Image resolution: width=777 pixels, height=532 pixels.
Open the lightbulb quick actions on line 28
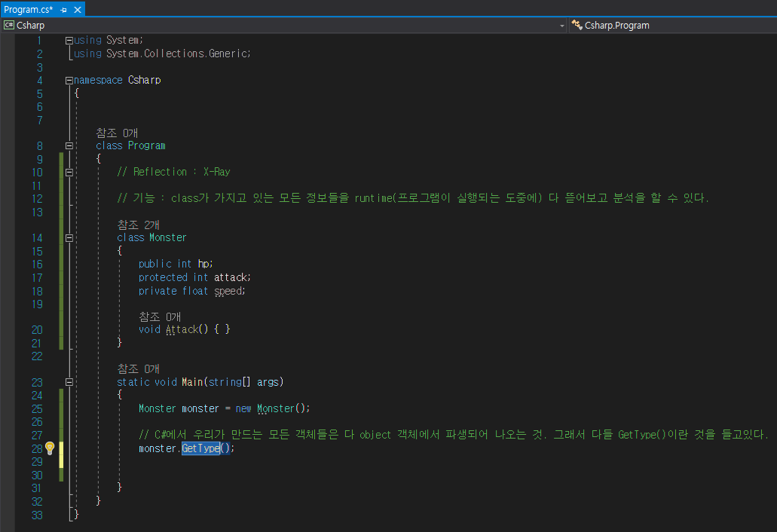pos(50,448)
